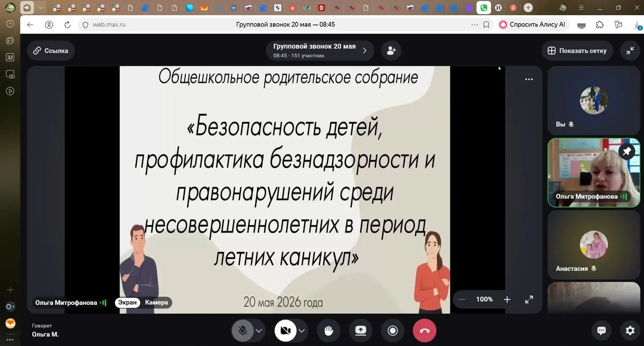Select Ольга Митрофанова's video thumbnail
This screenshot has height=346, width=644.
[594, 172]
